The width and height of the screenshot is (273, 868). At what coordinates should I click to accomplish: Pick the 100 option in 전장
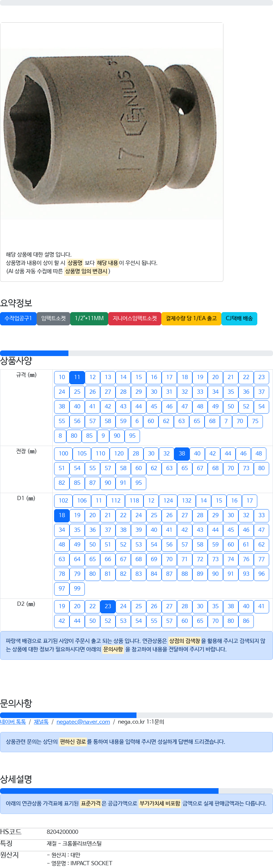[x=63, y=454]
